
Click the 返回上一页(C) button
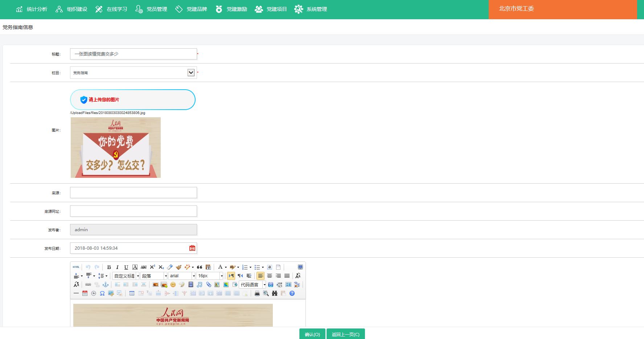pos(345,334)
